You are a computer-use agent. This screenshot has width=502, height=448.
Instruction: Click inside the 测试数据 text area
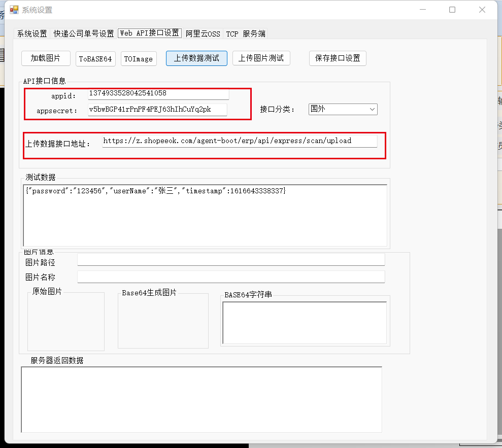point(205,215)
